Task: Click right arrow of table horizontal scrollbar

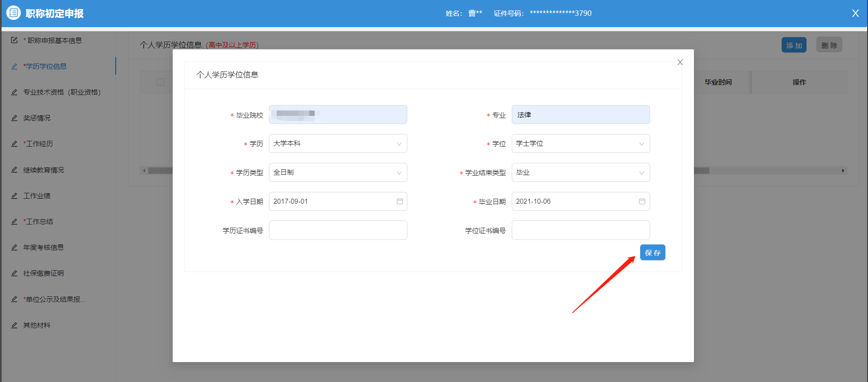Action: 843,171
